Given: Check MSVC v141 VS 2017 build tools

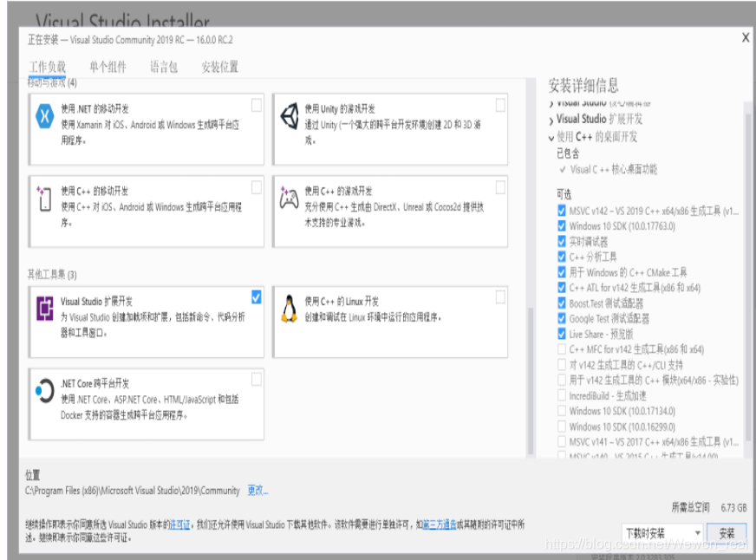Looking at the screenshot, I should tap(562, 442).
